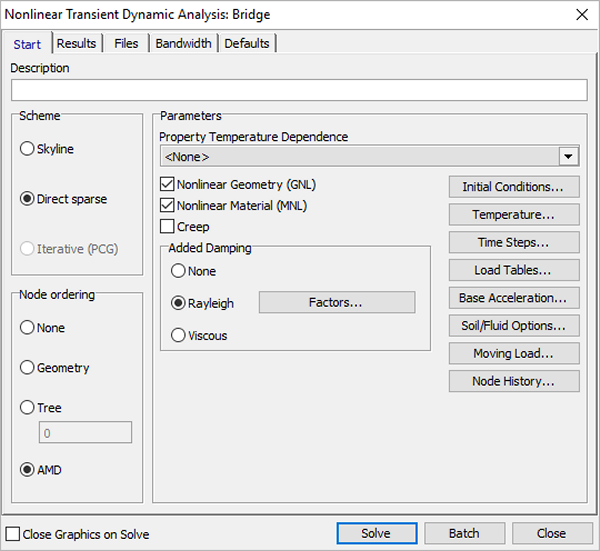Toggle Close Graphics on Solve
This screenshot has width=600, height=551.
pyautogui.click(x=13, y=534)
